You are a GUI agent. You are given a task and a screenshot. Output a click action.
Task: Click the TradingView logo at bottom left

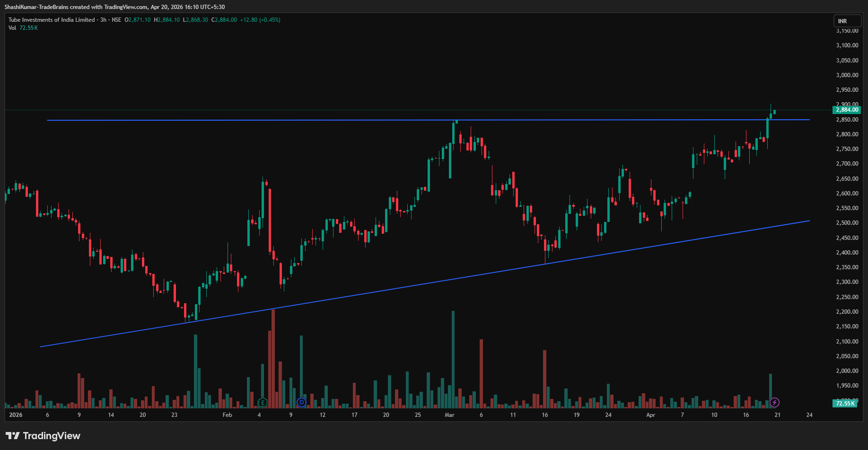coord(43,436)
